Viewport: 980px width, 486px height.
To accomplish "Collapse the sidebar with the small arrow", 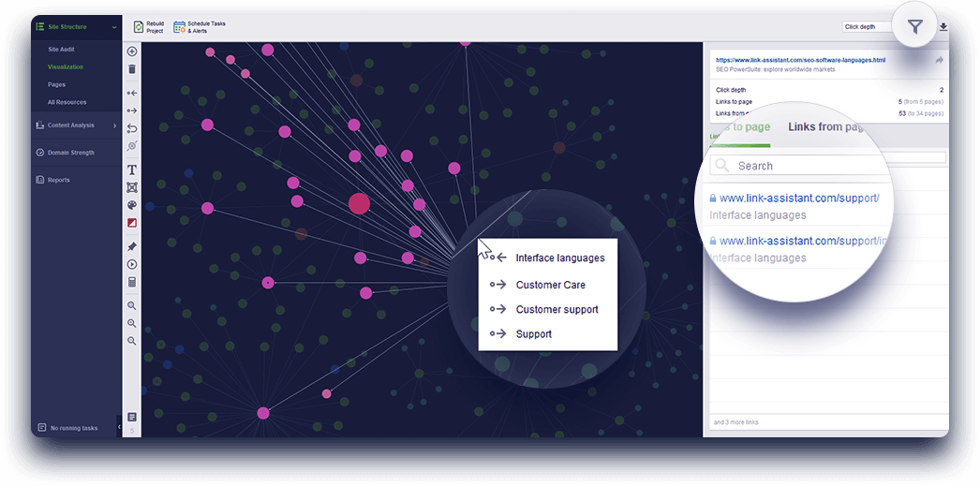I will tap(119, 427).
